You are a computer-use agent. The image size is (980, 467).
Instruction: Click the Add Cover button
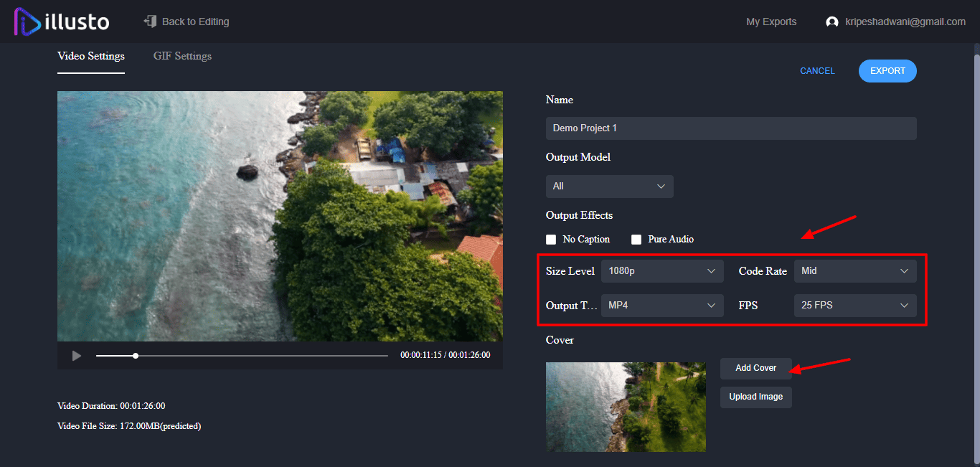point(755,368)
